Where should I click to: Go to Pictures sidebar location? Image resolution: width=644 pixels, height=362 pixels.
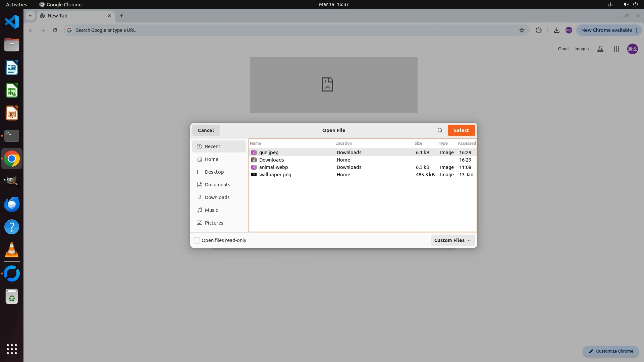click(214, 223)
